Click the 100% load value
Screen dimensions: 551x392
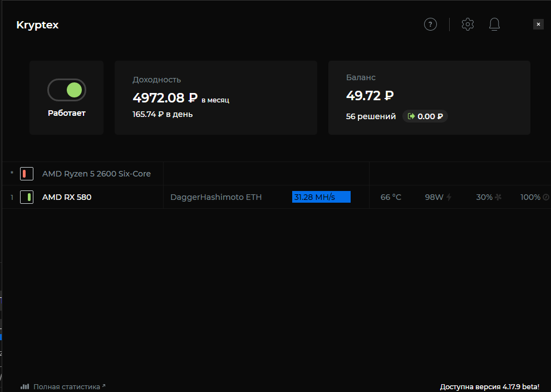(x=530, y=197)
